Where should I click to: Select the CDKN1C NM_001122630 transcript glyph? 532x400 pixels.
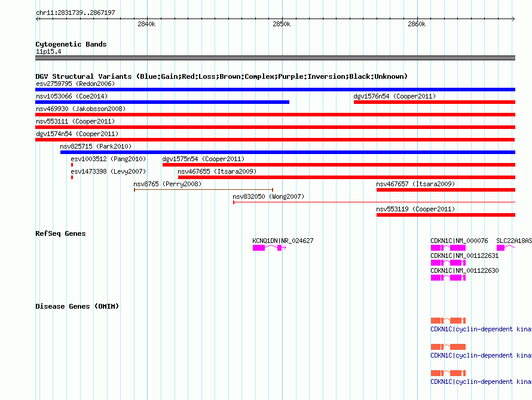(448, 278)
